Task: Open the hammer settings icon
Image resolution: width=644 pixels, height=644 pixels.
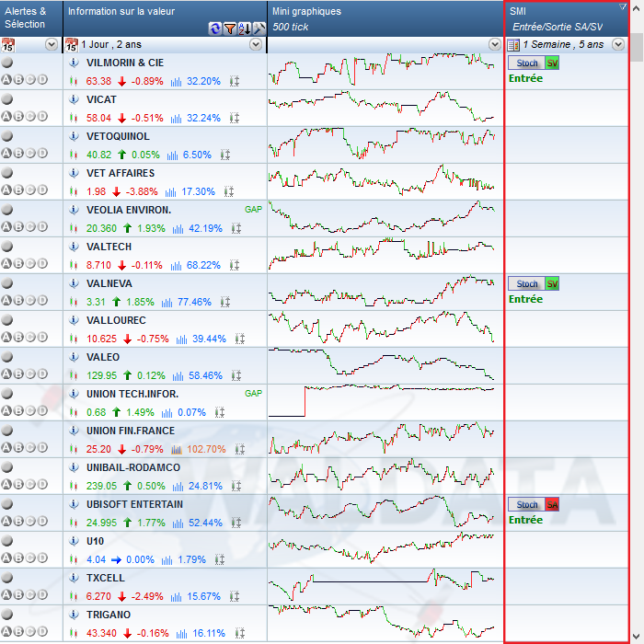Action: [x=259, y=29]
